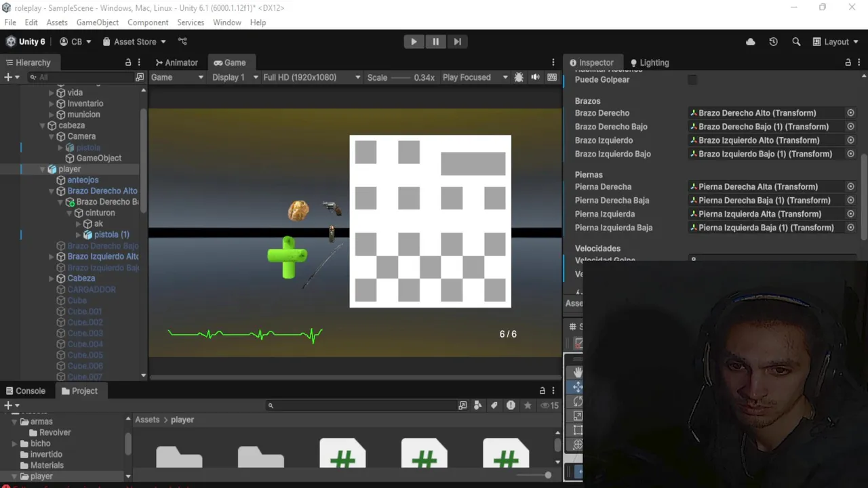Toggle the Gizmos bug icon in Game view

(x=519, y=77)
